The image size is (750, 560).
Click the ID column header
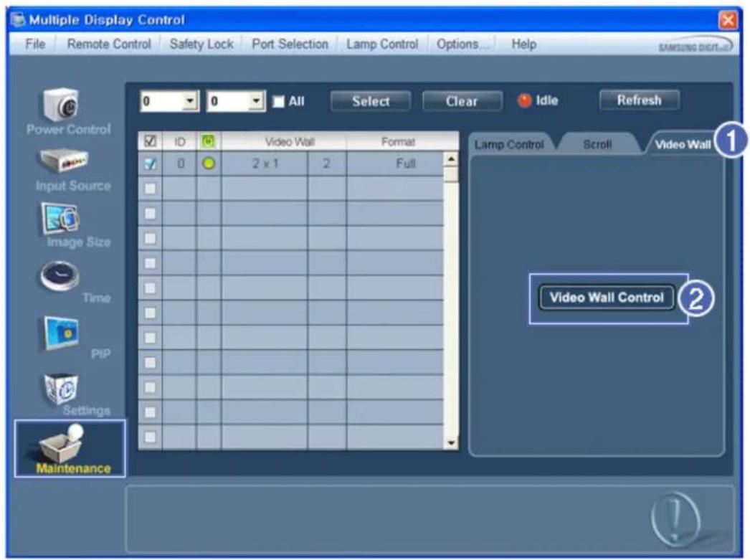coord(180,142)
